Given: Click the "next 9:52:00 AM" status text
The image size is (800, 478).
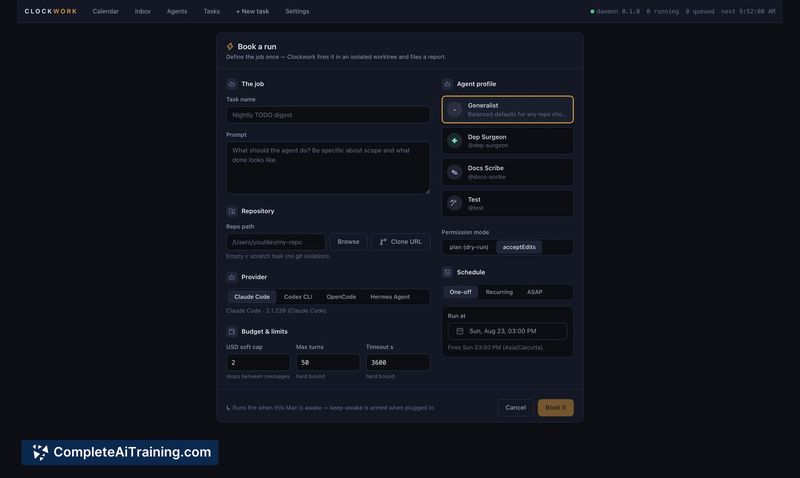Looking at the screenshot, I should click(x=748, y=11).
